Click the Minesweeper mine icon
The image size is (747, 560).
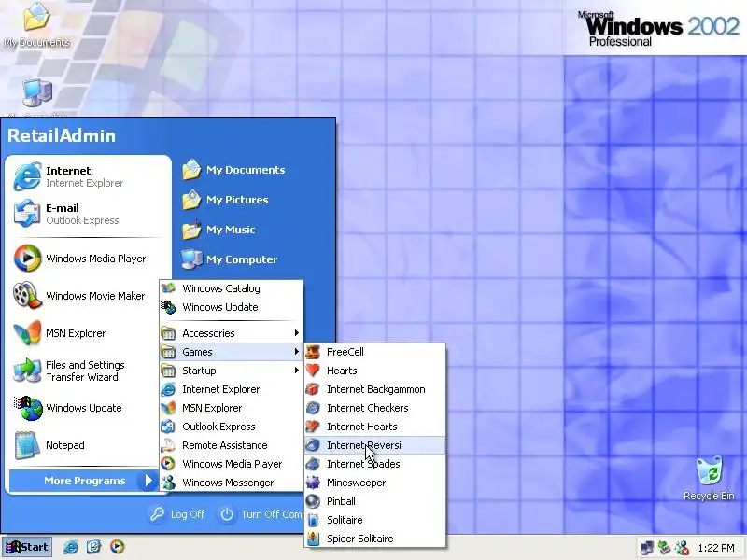313,483
